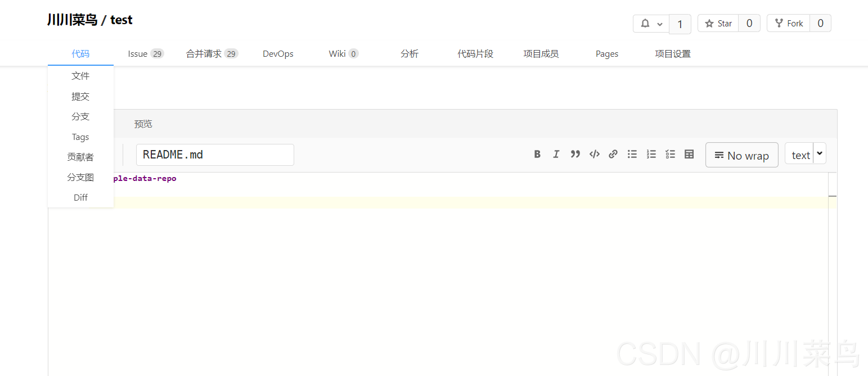Image resolution: width=868 pixels, height=376 pixels.
Task: Insert a hyperlink using the link icon
Action: pos(613,155)
